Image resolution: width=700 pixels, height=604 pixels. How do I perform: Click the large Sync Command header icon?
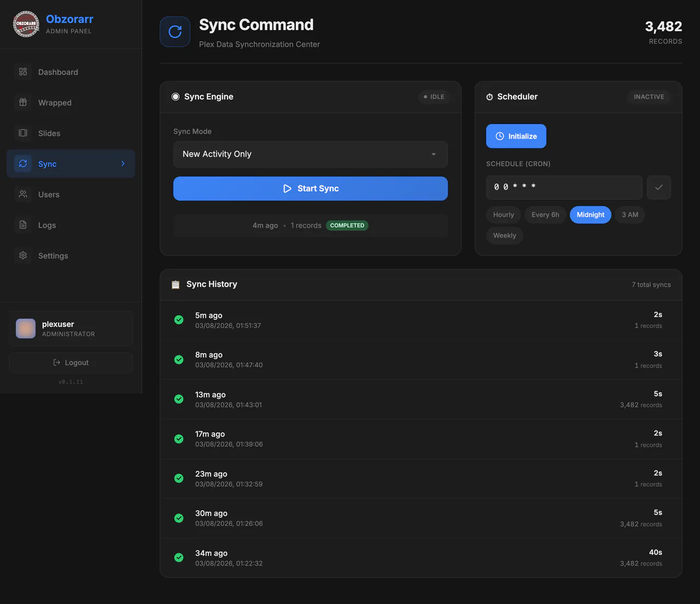click(175, 32)
